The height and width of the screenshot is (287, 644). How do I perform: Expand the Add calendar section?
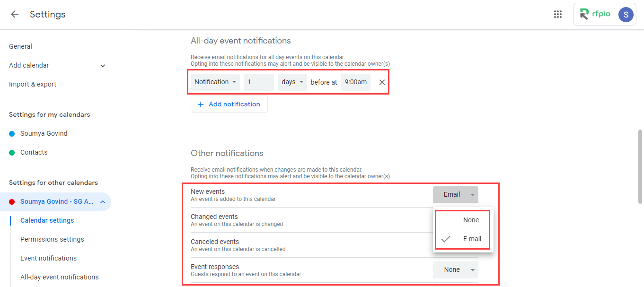[x=103, y=66]
